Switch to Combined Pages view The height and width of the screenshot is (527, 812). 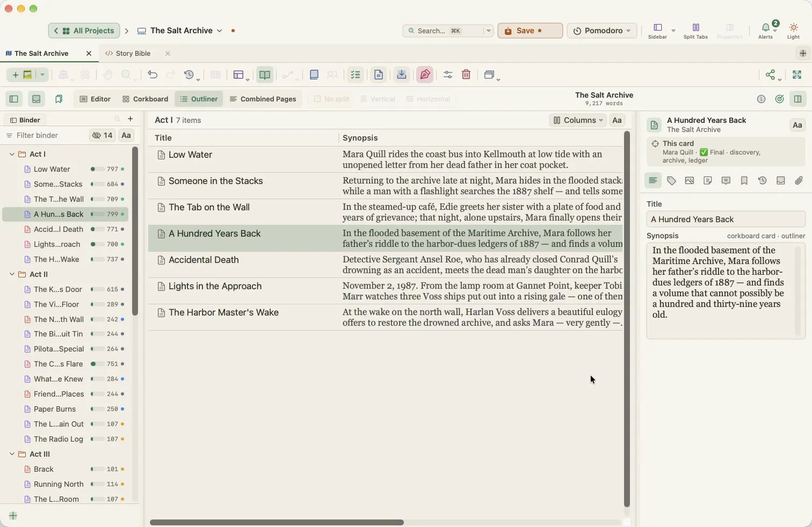pos(263,99)
